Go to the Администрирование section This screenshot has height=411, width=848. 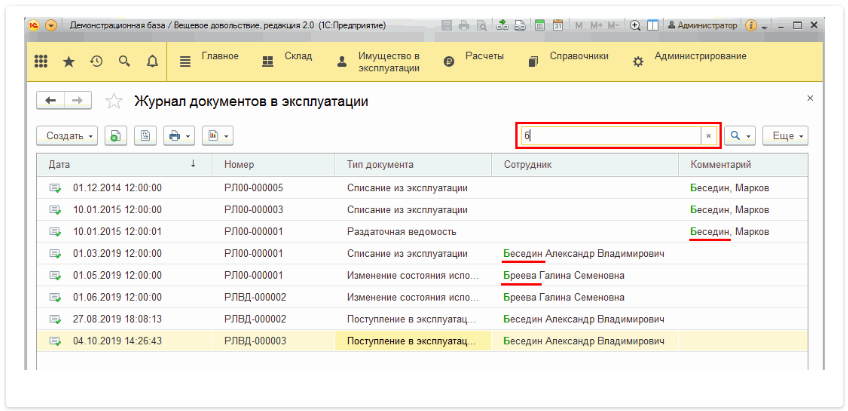(699, 57)
